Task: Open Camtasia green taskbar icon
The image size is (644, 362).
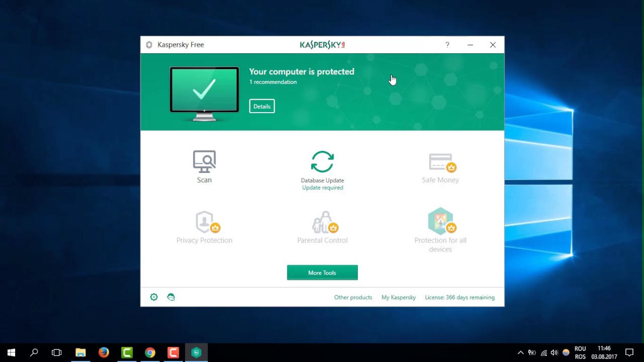Action: tap(127, 352)
